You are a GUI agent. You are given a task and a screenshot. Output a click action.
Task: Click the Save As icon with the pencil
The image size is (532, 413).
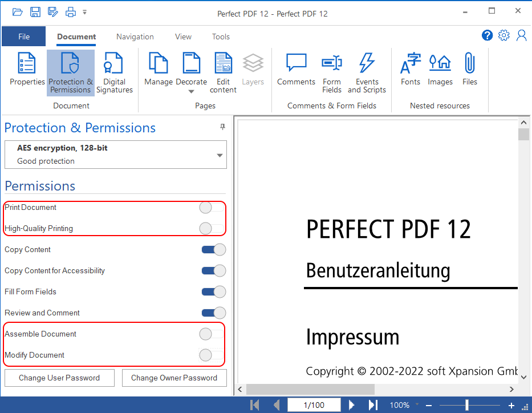(53, 12)
